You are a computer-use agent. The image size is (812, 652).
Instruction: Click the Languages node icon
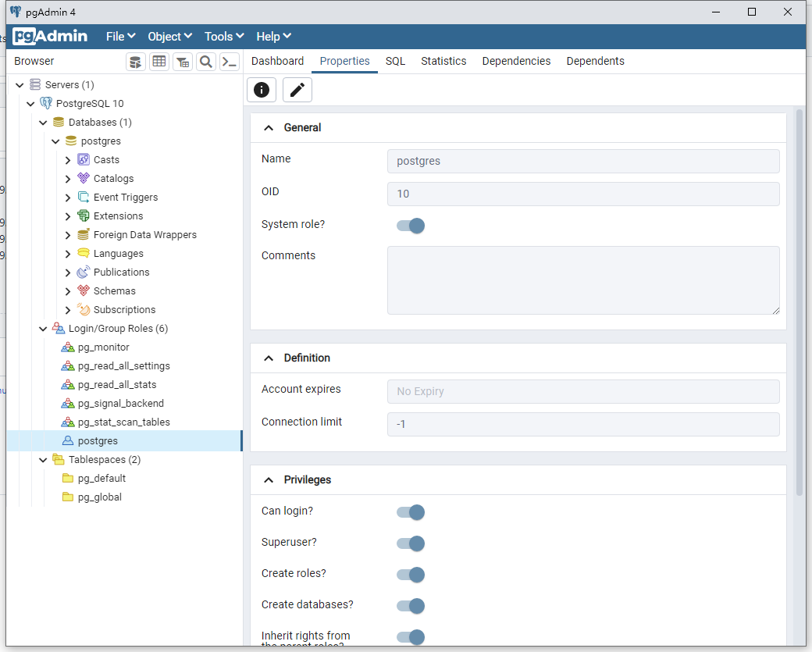coord(84,253)
